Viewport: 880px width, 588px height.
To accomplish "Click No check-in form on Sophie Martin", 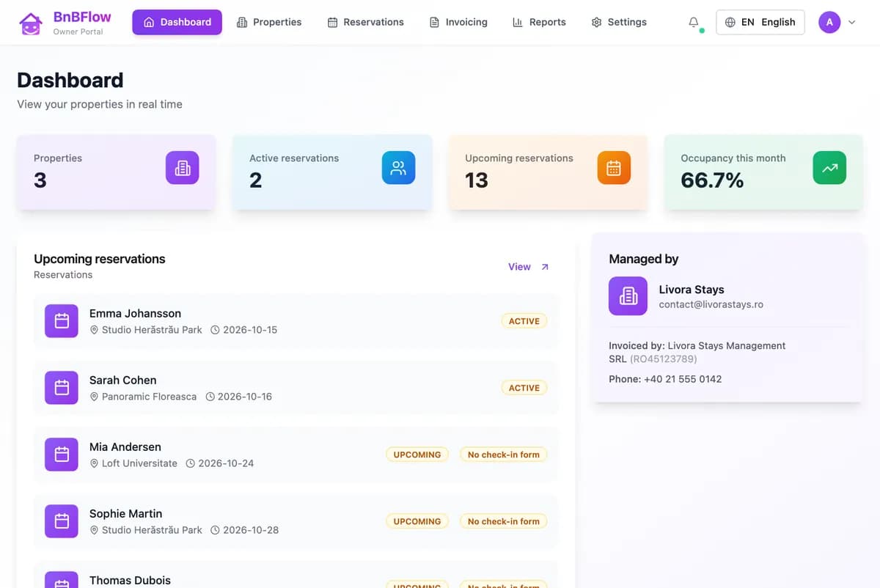I will (x=504, y=521).
